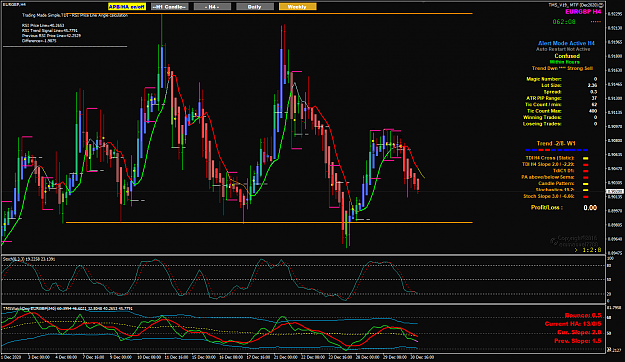Viewport: 625px width, 362px height.
Task: Click the Stoch indicator label in subwindow
Action: (x=29, y=259)
